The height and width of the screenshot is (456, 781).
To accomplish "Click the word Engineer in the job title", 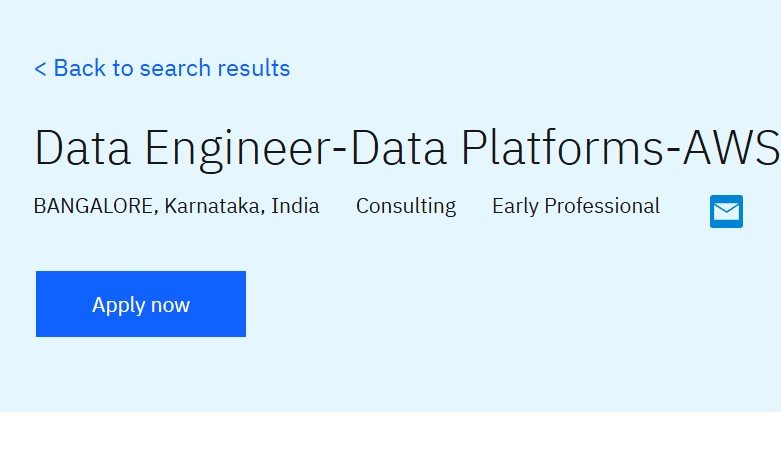I will tap(238, 149).
